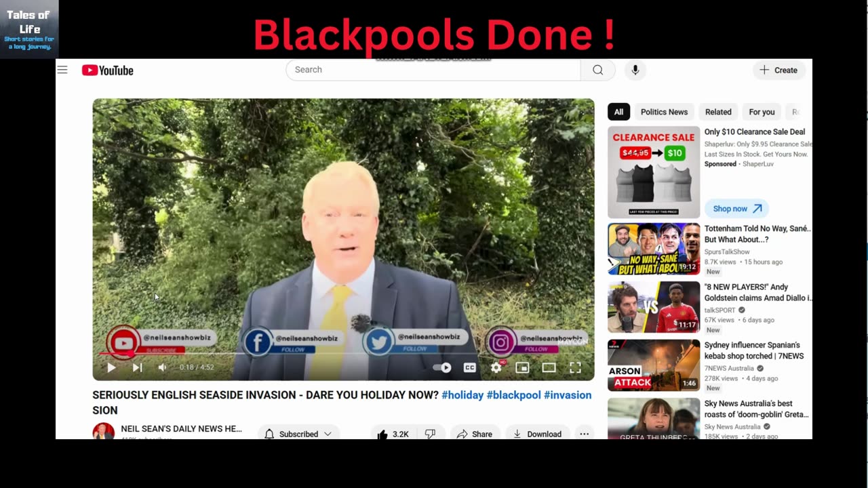Enter full screen mode
868x488 pixels.
tap(575, 367)
